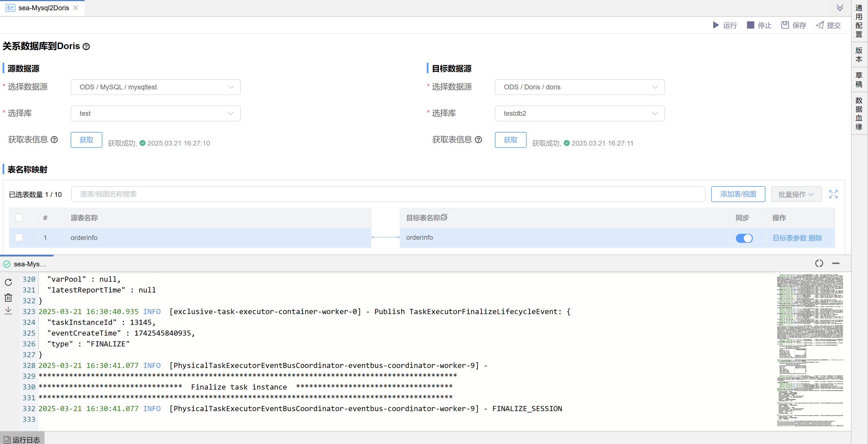
Task: Stop the running task
Action: [759, 25]
